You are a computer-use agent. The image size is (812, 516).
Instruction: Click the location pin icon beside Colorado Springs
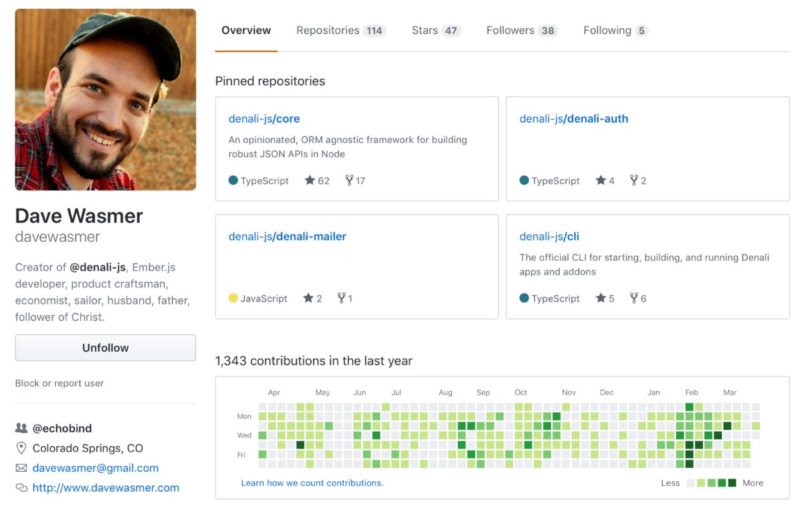tap(21, 448)
